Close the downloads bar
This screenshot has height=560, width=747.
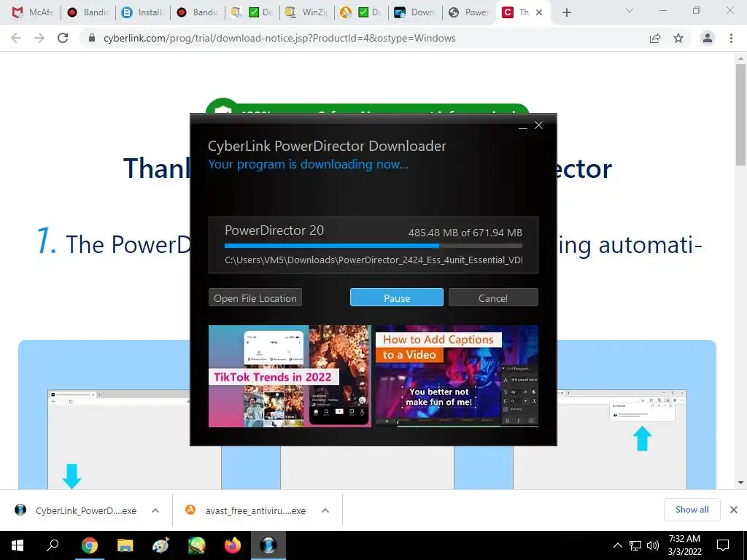pos(734,510)
